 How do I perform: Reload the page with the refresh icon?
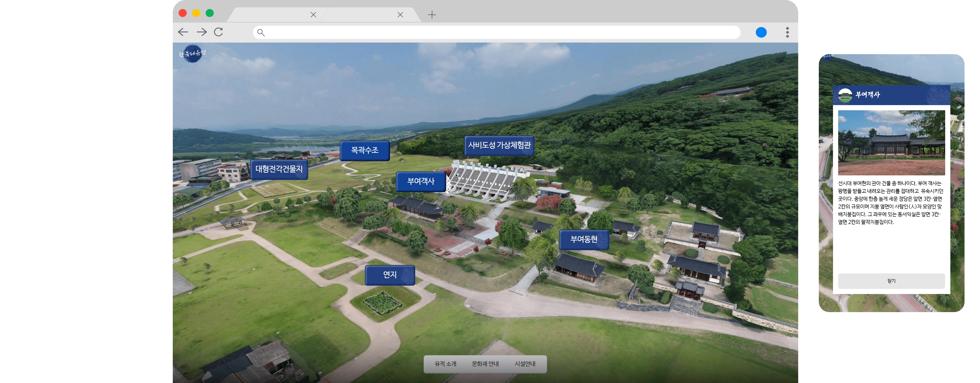click(218, 32)
